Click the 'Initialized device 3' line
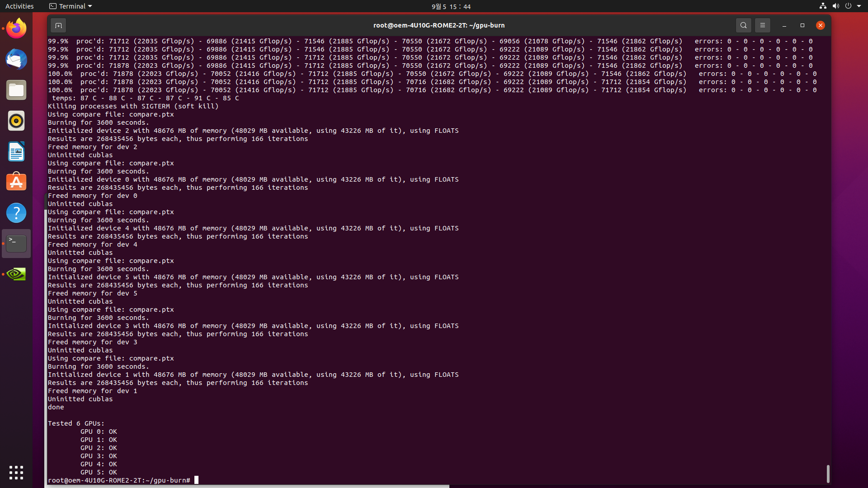 (x=253, y=326)
